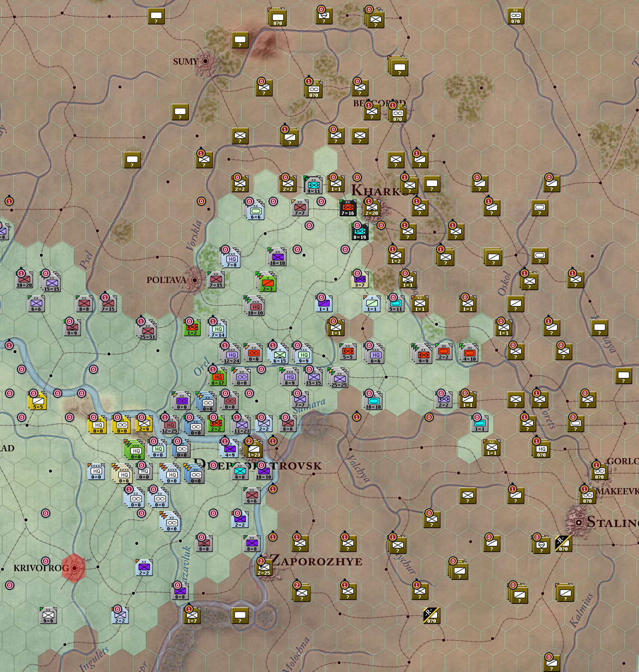Select the red-symbol counter marked 5=5
This screenshot has height=672, width=639.
[348, 351]
